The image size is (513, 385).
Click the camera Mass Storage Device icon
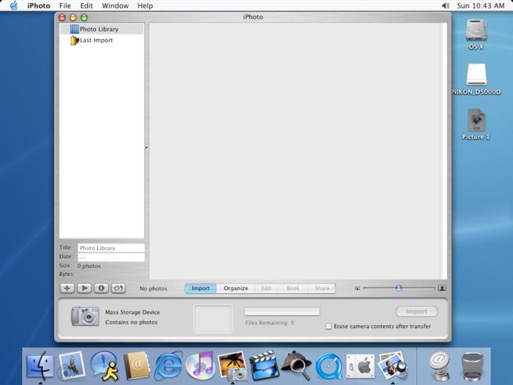[85, 316]
